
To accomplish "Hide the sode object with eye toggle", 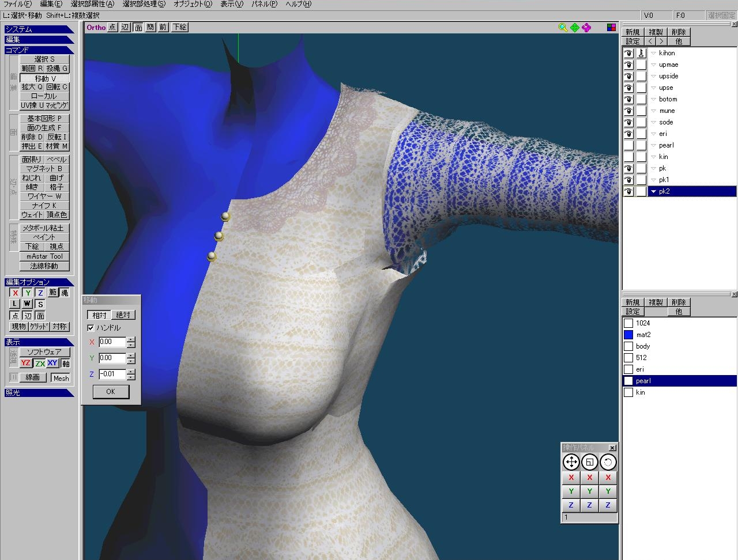I will pyautogui.click(x=628, y=122).
